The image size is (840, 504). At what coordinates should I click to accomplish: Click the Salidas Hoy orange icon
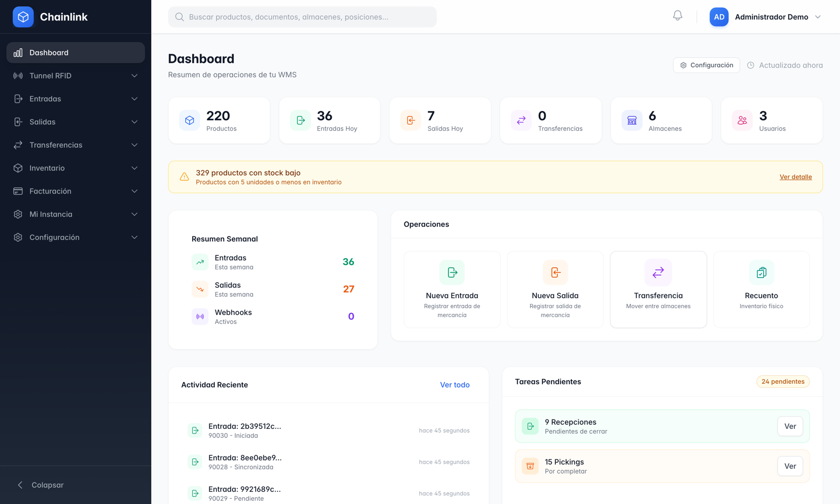click(411, 120)
